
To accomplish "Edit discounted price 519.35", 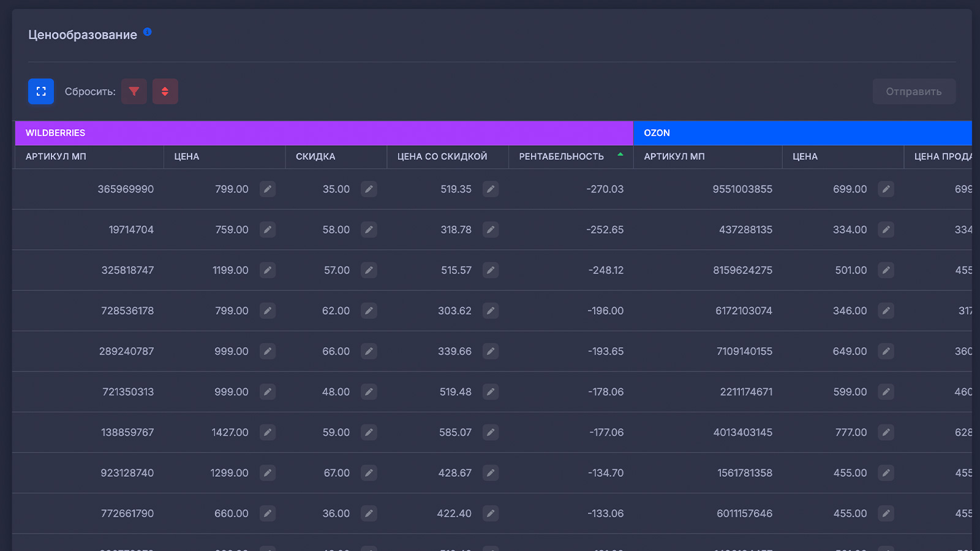I will click(x=491, y=189).
